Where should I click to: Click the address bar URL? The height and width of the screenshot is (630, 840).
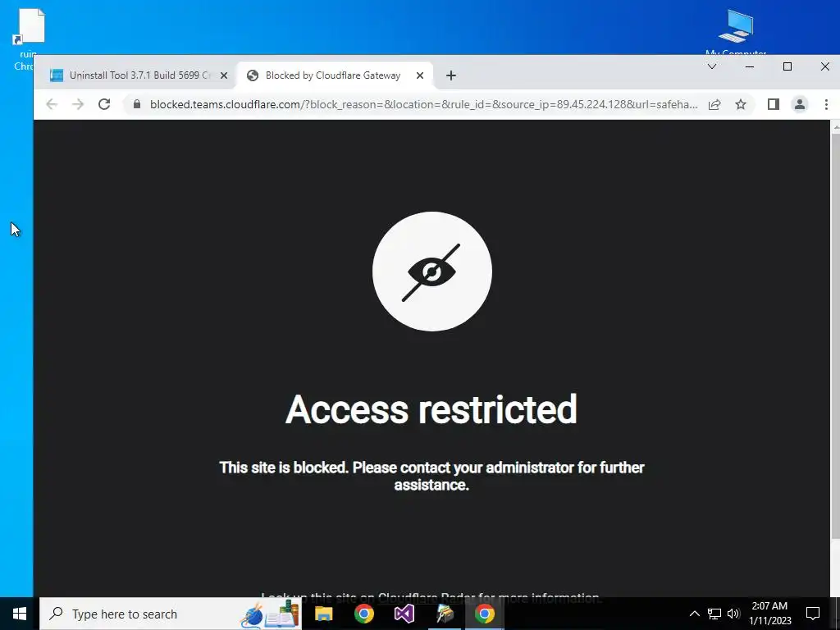click(424, 104)
